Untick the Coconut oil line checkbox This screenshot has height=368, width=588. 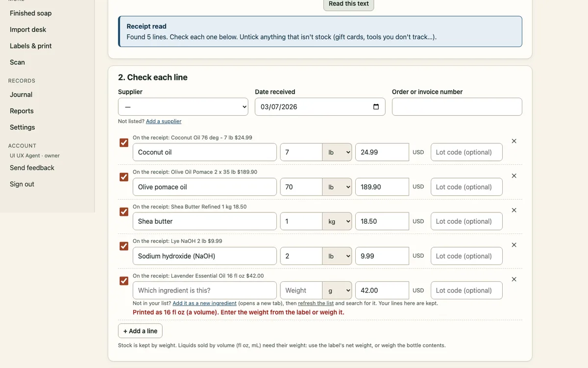pyautogui.click(x=124, y=143)
